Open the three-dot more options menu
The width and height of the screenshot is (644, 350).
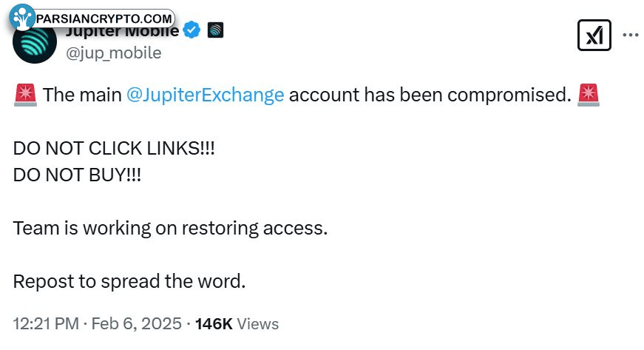tap(631, 35)
